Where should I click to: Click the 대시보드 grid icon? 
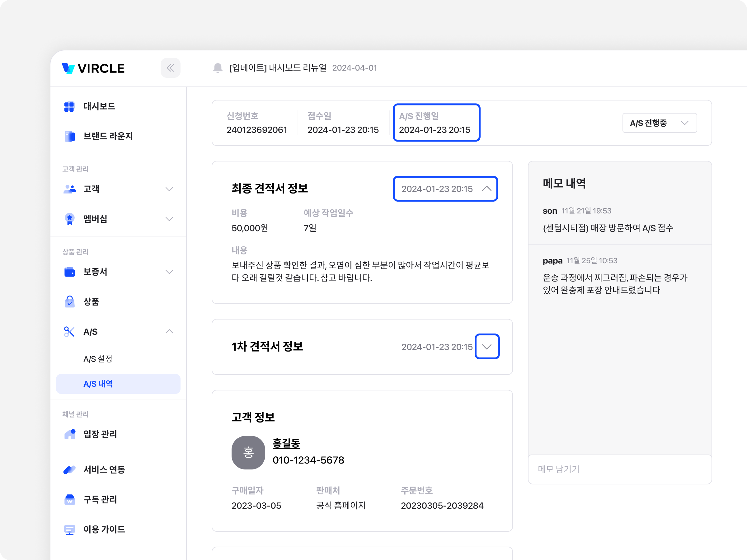69,107
